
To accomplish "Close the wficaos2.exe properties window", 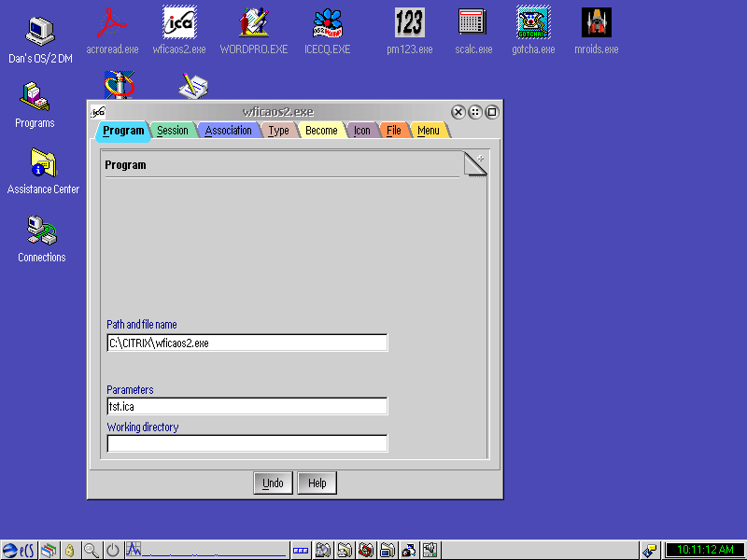I will coord(458,112).
